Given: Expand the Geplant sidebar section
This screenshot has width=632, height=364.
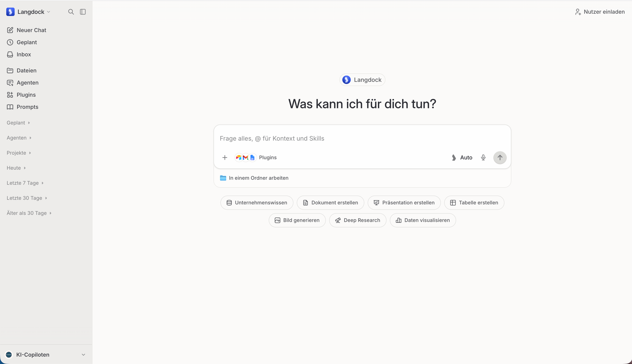Looking at the screenshot, I should [x=18, y=123].
